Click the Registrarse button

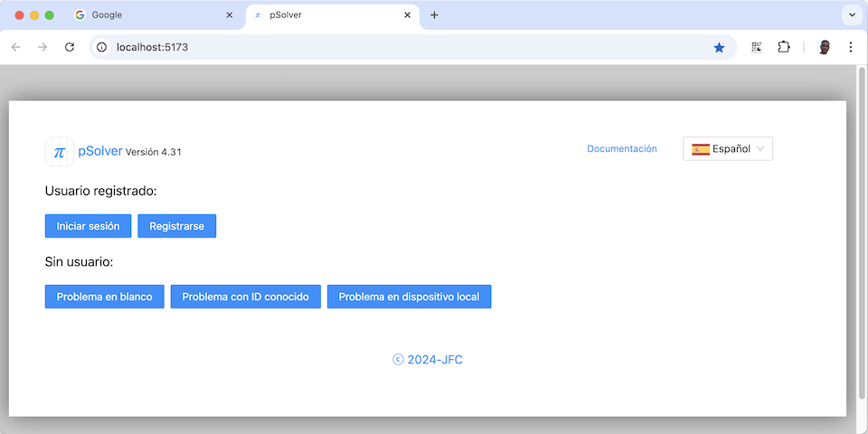[x=176, y=226]
